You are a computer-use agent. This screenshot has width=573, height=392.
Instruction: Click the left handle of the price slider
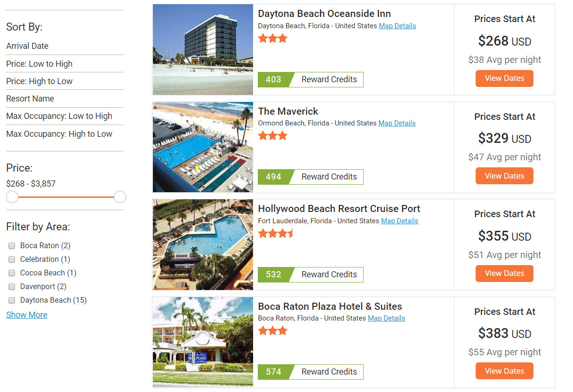[x=12, y=197]
